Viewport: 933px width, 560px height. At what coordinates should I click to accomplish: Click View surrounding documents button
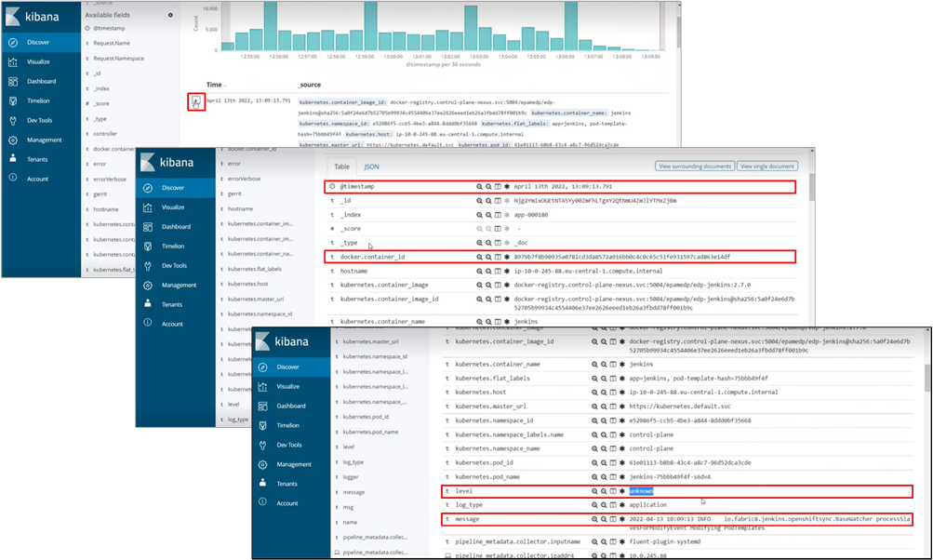695,166
